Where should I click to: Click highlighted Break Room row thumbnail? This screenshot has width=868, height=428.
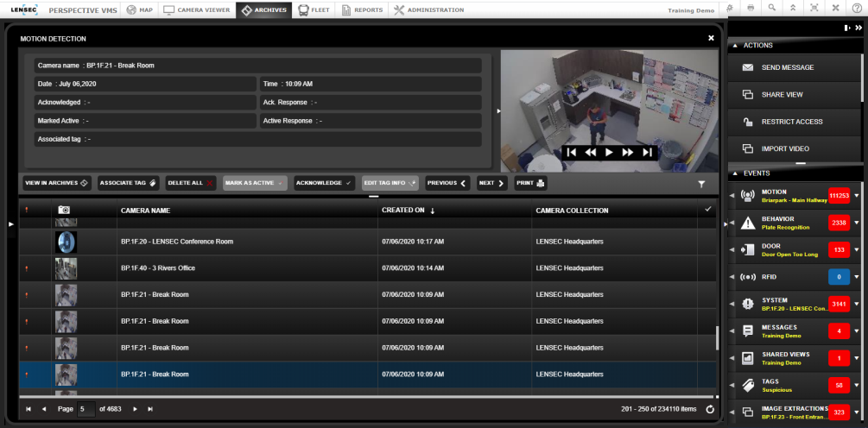[x=66, y=374]
